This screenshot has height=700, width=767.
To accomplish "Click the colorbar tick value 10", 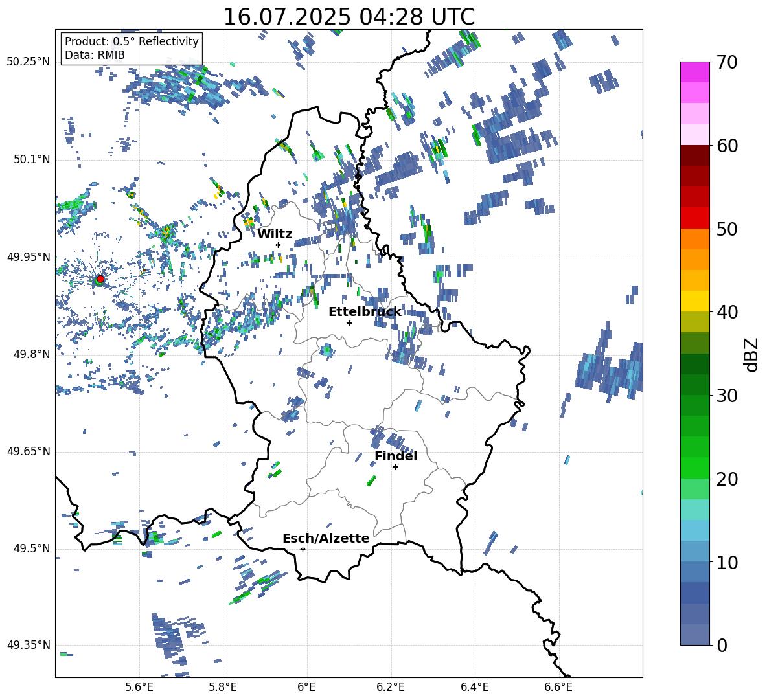I will pyautogui.click(x=726, y=561).
